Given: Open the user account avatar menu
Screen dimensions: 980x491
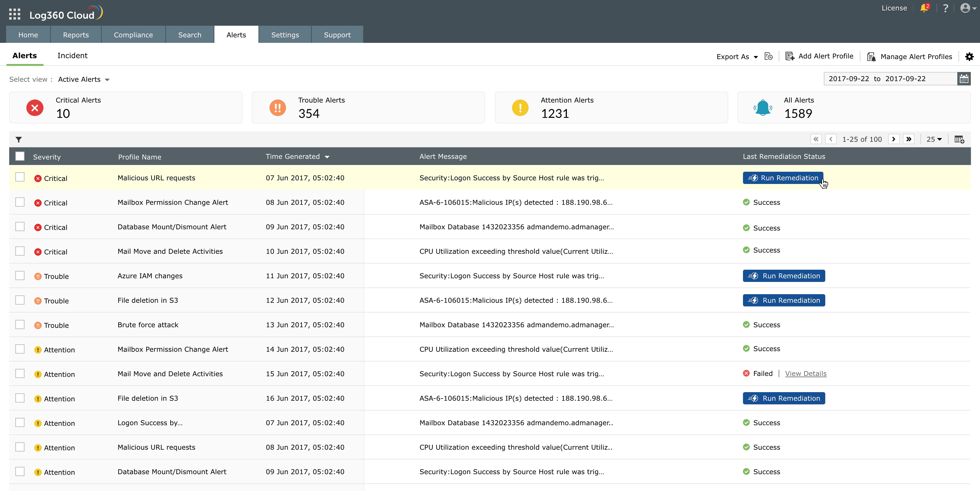Looking at the screenshot, I should [x=968, y=8].
